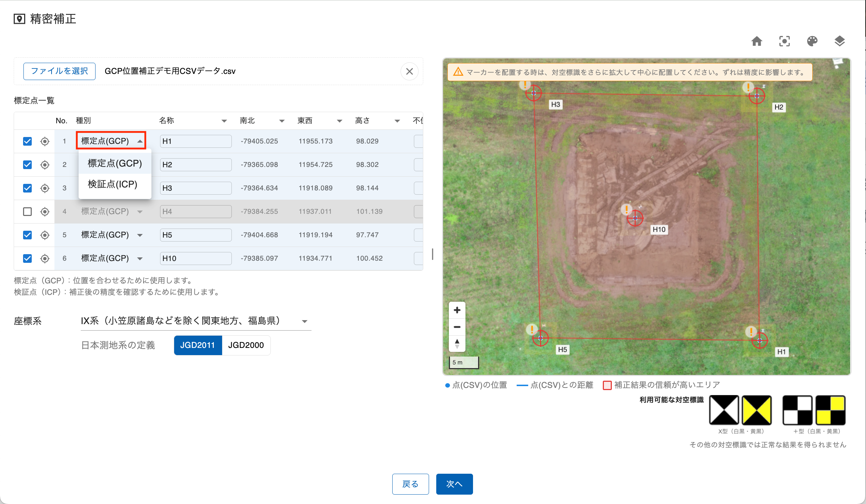Screen dimensions: 866x504
Task: Choose 標定点(GCP) in the dropdown list
Action: [115, 163]
